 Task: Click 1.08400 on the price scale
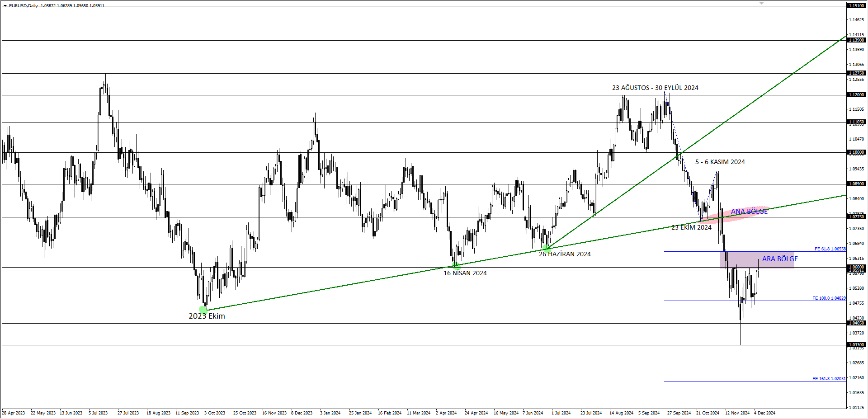pyautogui.click(x=857, y=199)
